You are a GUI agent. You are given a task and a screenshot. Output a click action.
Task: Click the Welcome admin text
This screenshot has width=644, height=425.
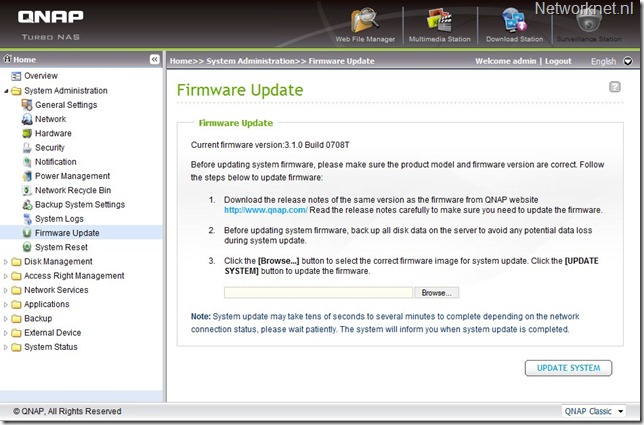coord(506,61)
